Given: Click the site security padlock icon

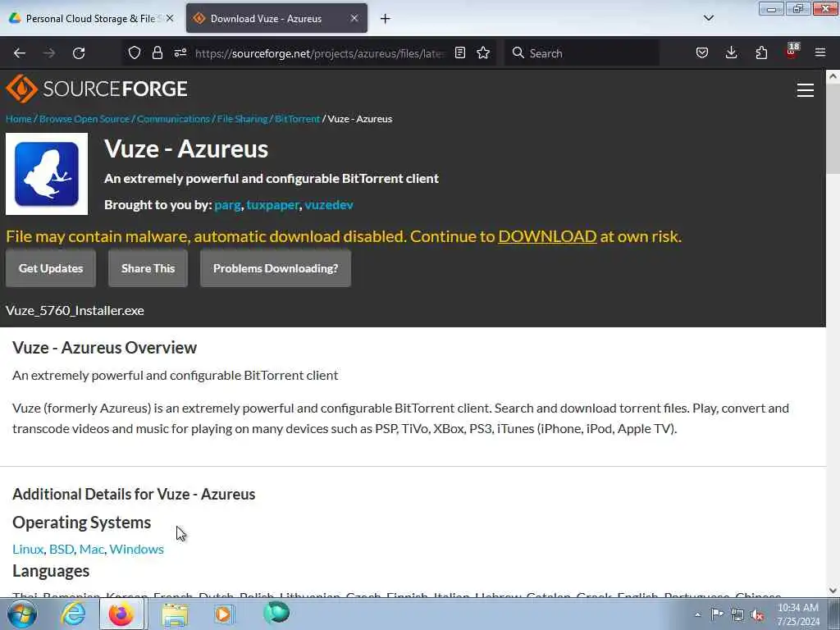Looking at the screenshot, I should [157, 52].
